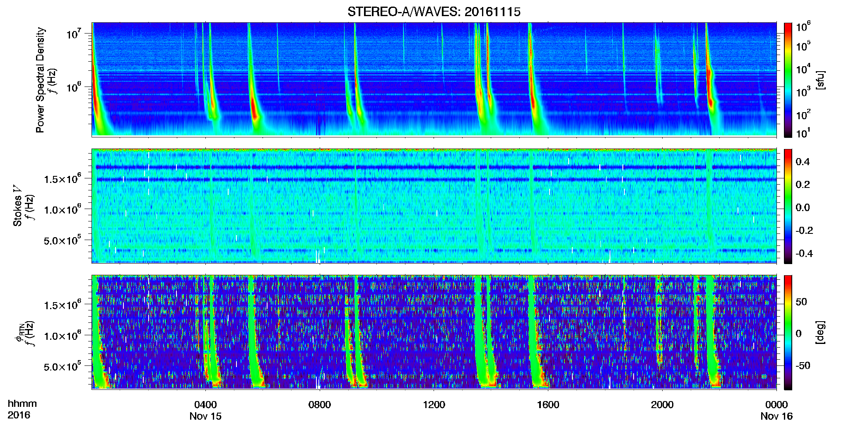Click the 1600 time tick label

[548, 405]
